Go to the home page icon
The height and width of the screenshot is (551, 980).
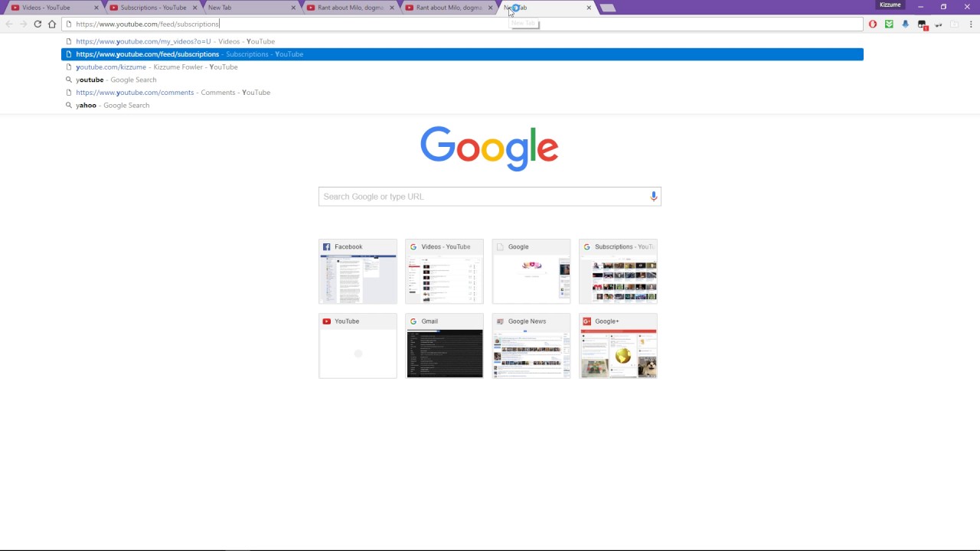click(x=52, y=24)
